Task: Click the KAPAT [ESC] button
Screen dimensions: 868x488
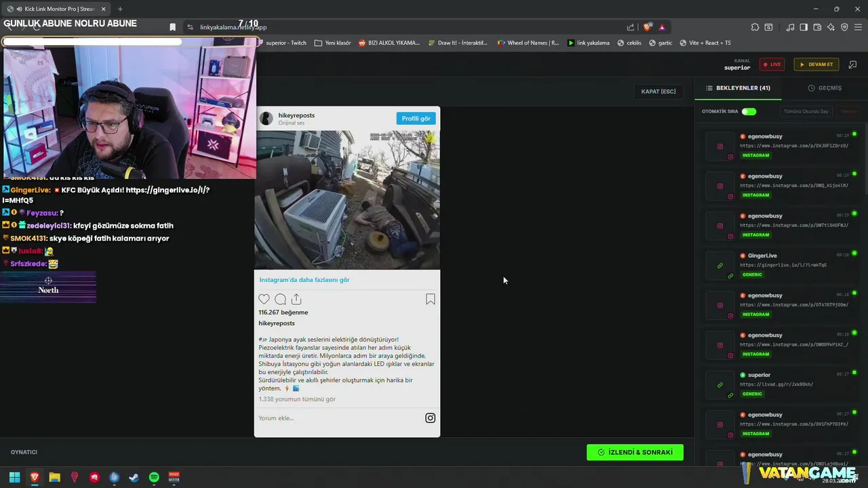Action: [658, 91]
